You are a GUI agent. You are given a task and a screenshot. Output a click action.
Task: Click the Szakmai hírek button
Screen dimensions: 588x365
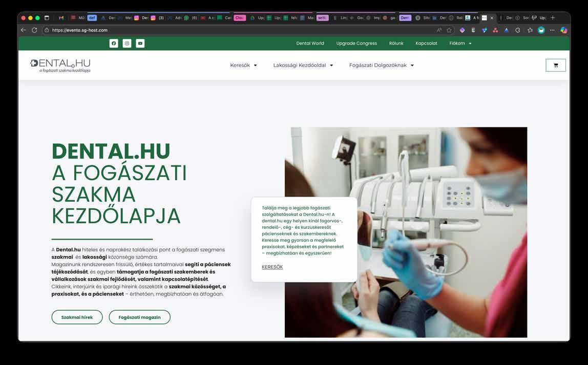pyautogui.click(x=77, y=317)
